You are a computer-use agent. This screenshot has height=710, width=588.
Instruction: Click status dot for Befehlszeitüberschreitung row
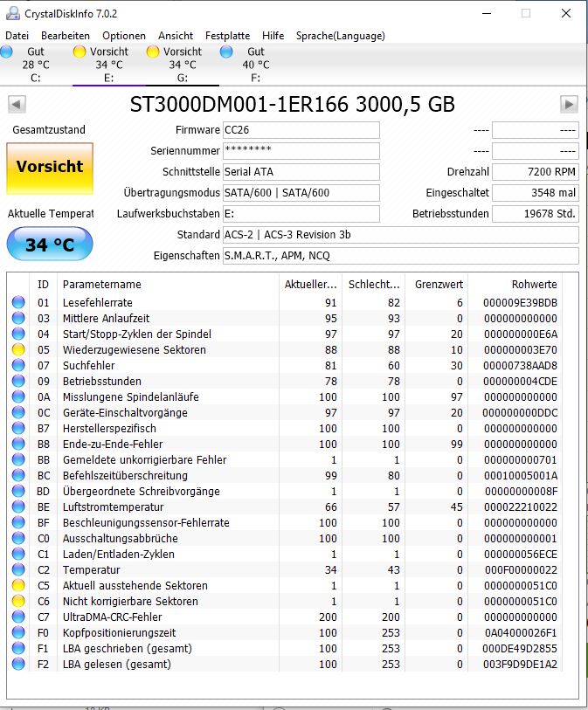[x=18, y=475]
